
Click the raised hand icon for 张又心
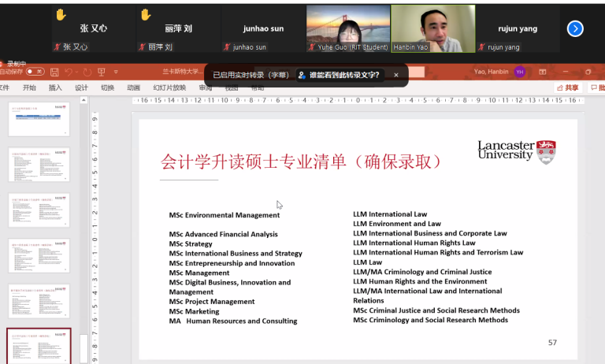[61, 14]
